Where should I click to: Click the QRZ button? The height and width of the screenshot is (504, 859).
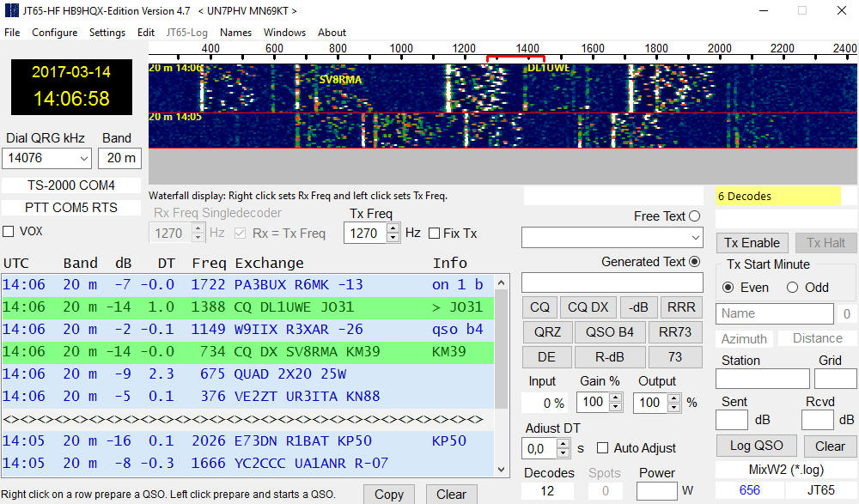pyautogui.click(x=547, y=332)
